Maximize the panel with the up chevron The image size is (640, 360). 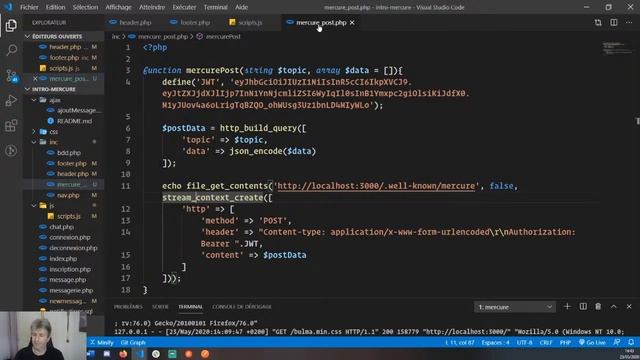click(613, 307)
